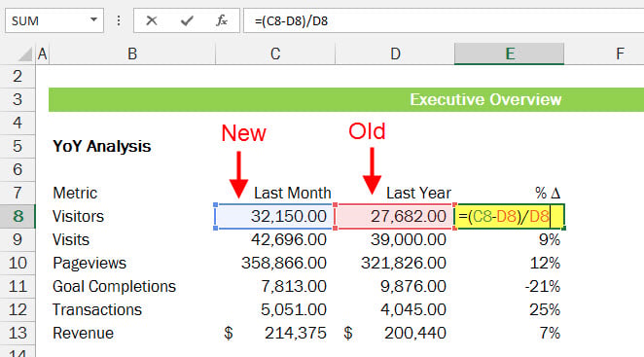Select the Goal Completions -21% cell
This screenshot has height=357, width=644.
point(510,286)
